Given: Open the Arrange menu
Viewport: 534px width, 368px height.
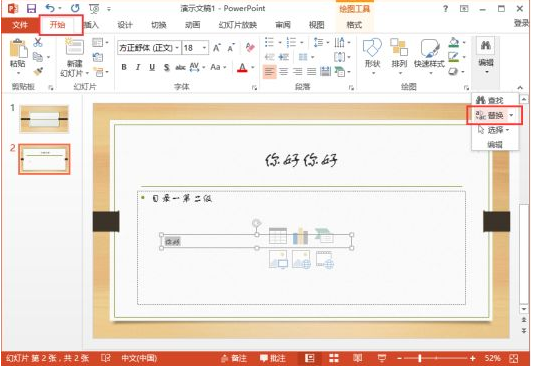Looking at the screenshot, I should [399, 57].
